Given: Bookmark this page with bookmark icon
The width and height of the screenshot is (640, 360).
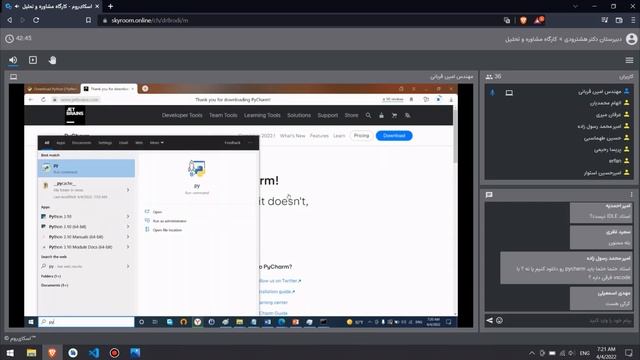Looking at the screenshot, I should [x=88, y=20].
